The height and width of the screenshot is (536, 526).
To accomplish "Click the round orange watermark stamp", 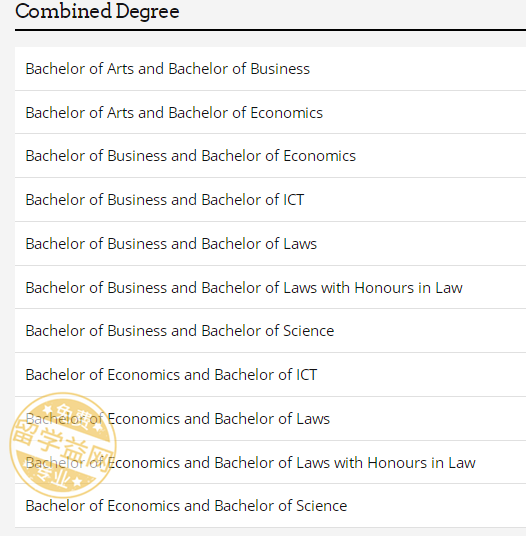I will [63, 445].
